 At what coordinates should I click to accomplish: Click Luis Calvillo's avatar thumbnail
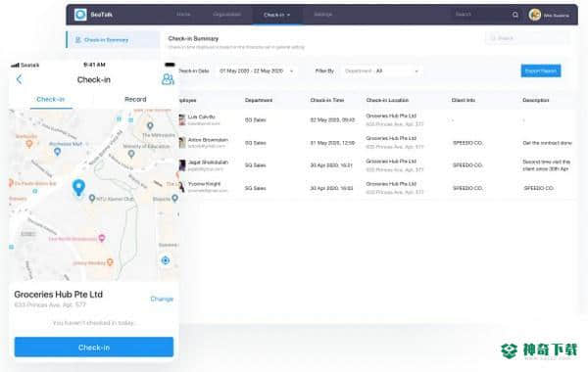point(182,119)
